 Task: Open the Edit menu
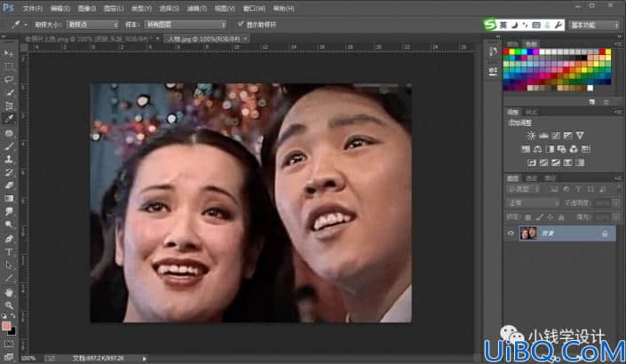pos(59,8)
